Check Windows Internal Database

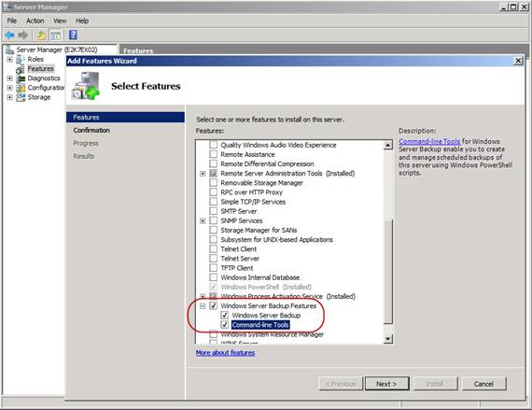click(213, 277)
